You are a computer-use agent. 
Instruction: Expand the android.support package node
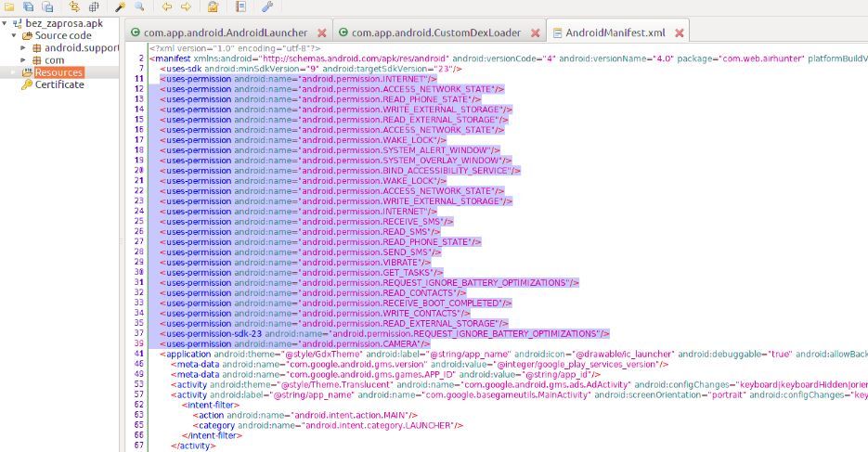click(x=23, y=48)
